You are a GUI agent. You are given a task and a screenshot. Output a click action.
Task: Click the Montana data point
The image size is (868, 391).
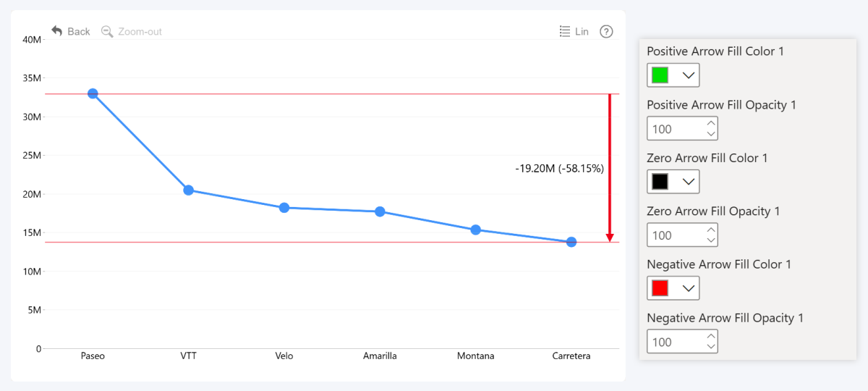[476, 230]
